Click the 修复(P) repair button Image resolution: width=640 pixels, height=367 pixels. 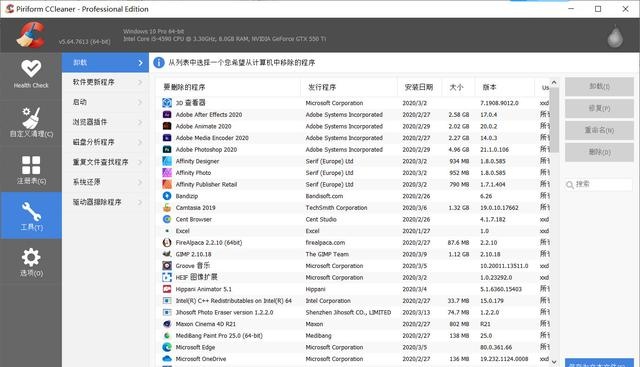click(599, 109)
